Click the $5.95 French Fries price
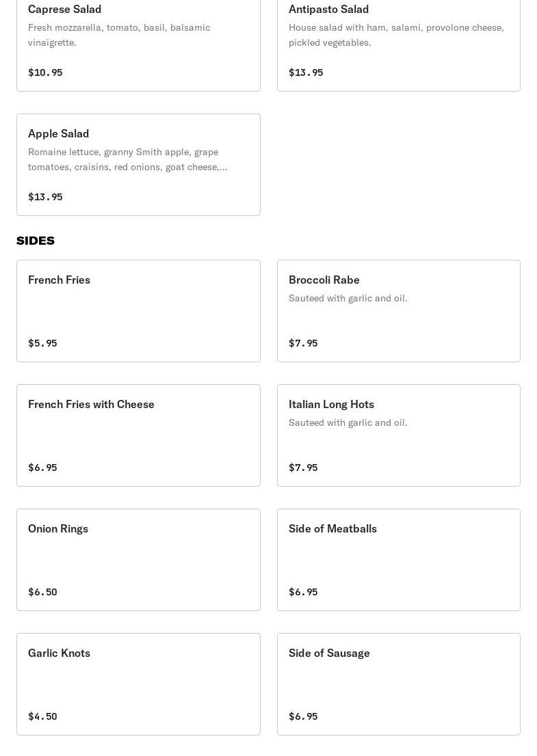Viewport: 537px width, 756px height. click(42, 343)
